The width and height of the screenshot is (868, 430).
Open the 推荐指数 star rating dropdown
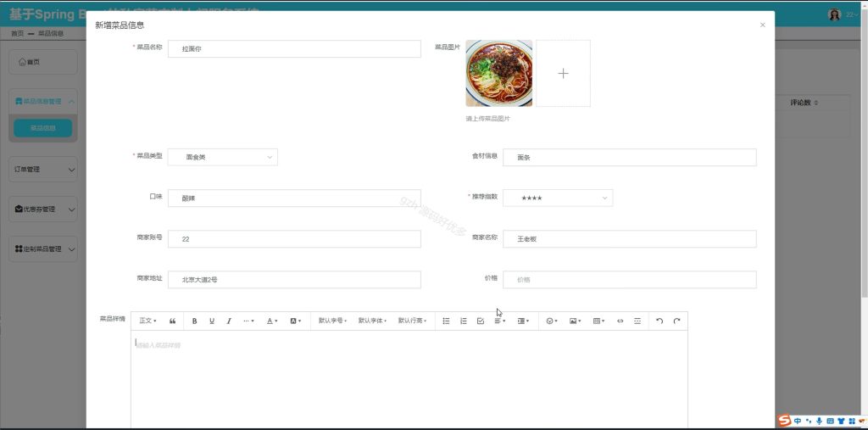558,198
